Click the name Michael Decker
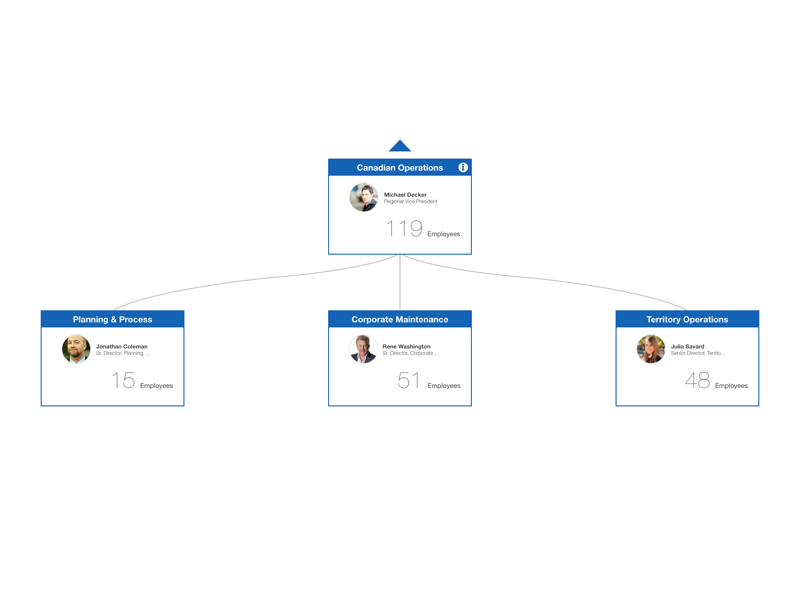 coord(405,194)
